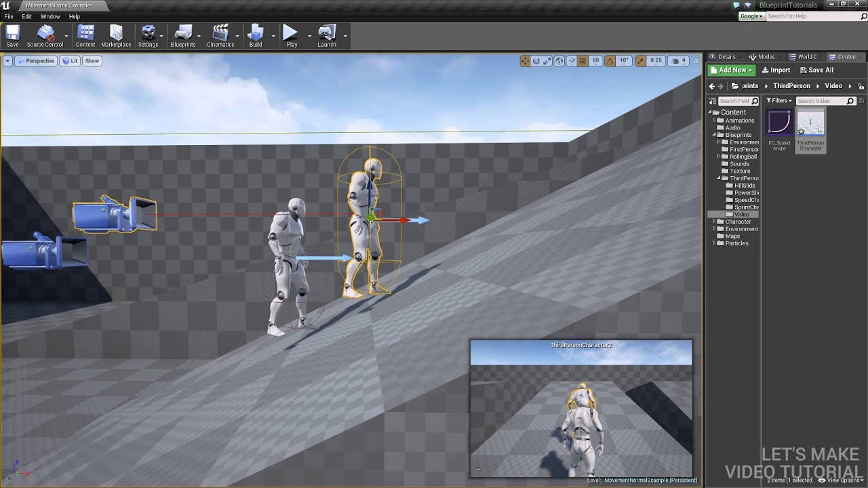Open the File menu
This screenshot has width=868, height=488.
(x=9, y=16)
